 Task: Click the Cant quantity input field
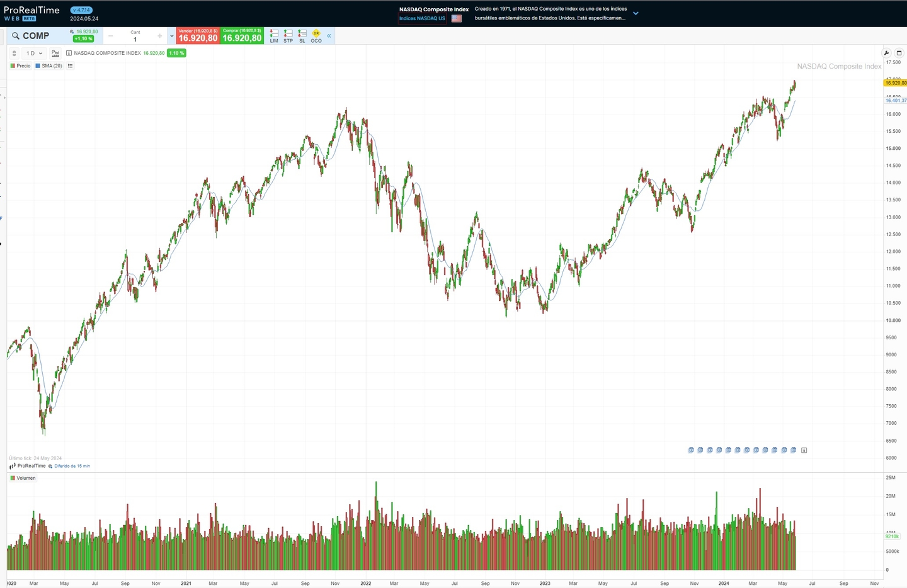(x=135, y=39)
